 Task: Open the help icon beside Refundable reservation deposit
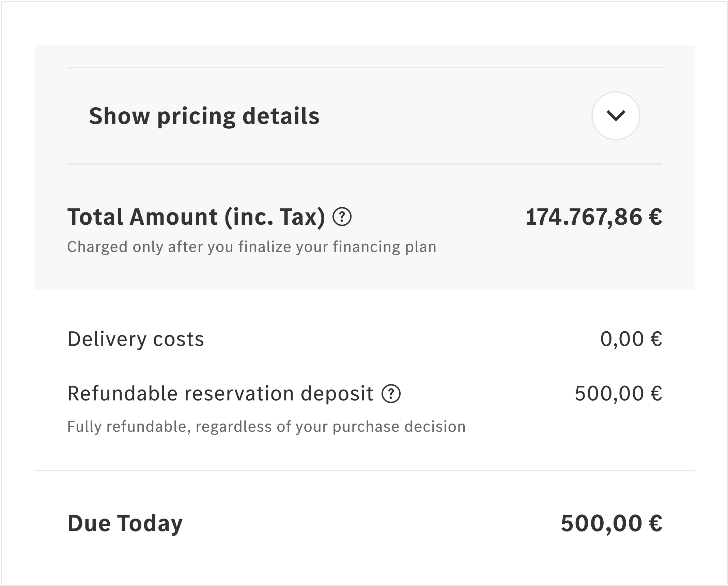click(x=391, y=394)
